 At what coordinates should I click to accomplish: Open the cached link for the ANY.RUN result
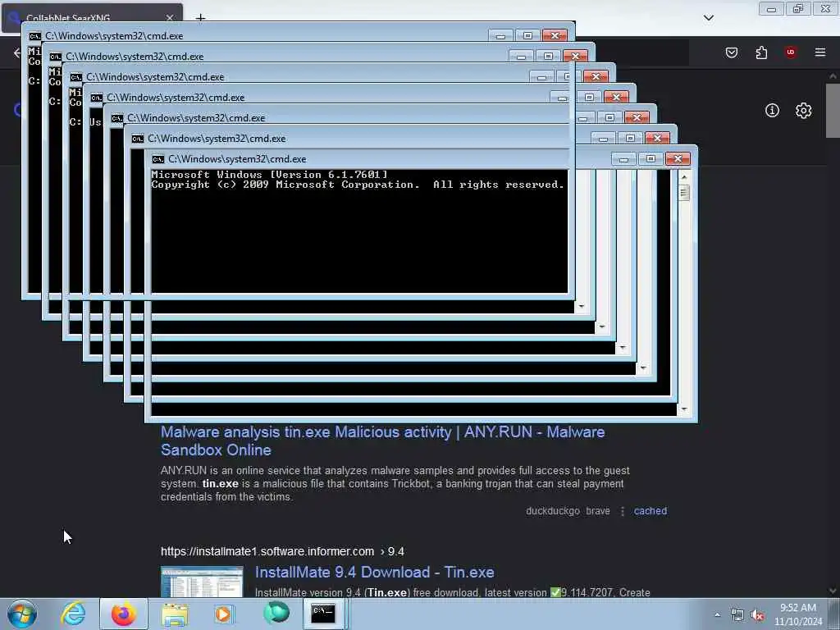point(651,511)
